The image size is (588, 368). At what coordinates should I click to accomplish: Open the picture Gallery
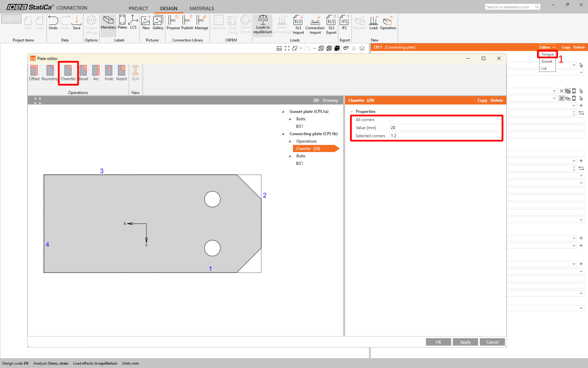tap(158, 23)
